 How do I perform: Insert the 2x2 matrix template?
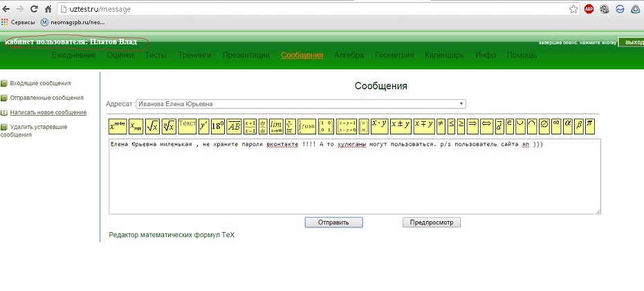pos(326,126)
